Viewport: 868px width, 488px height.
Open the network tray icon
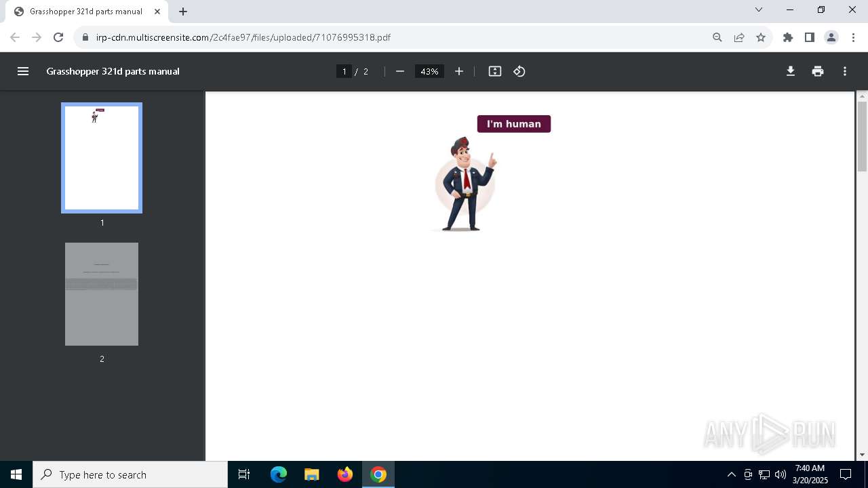coord(764,474)
